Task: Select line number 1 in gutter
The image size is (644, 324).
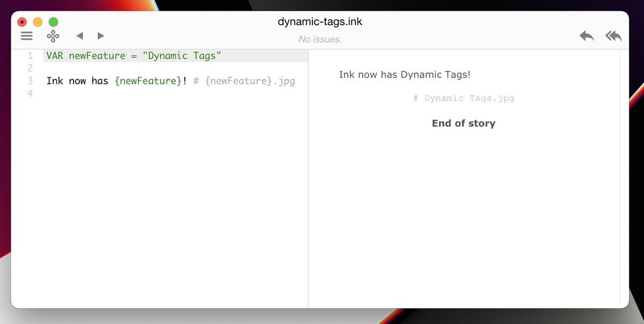Action: pyautogui.click(x=30, y=56)
